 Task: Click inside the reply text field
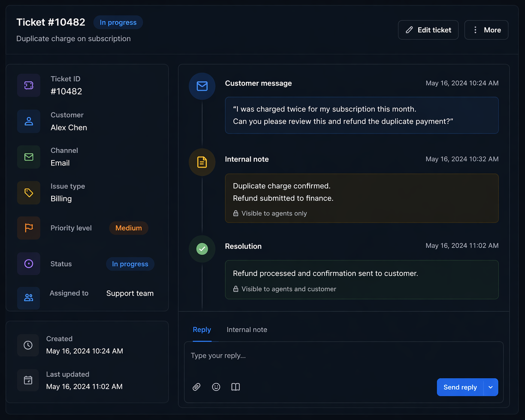point(337,356)
